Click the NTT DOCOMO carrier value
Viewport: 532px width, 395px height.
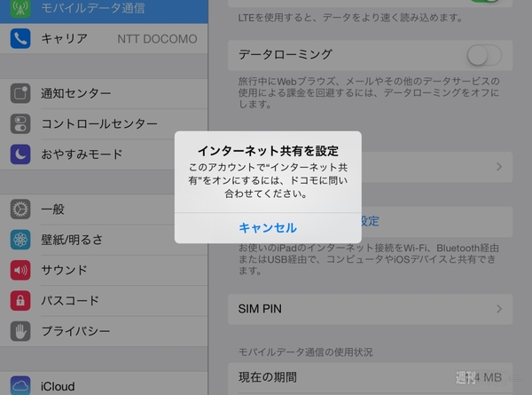157,39
